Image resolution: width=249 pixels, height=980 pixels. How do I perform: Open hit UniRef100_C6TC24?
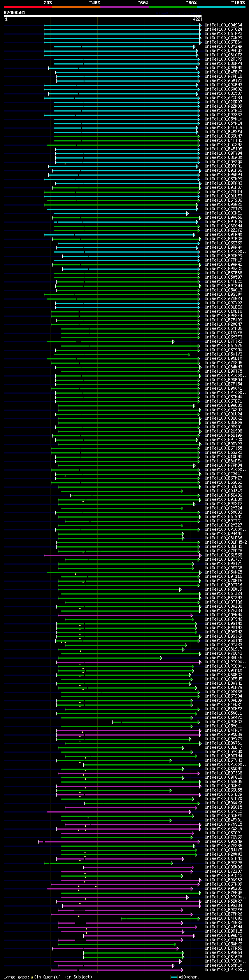point(223,30)
